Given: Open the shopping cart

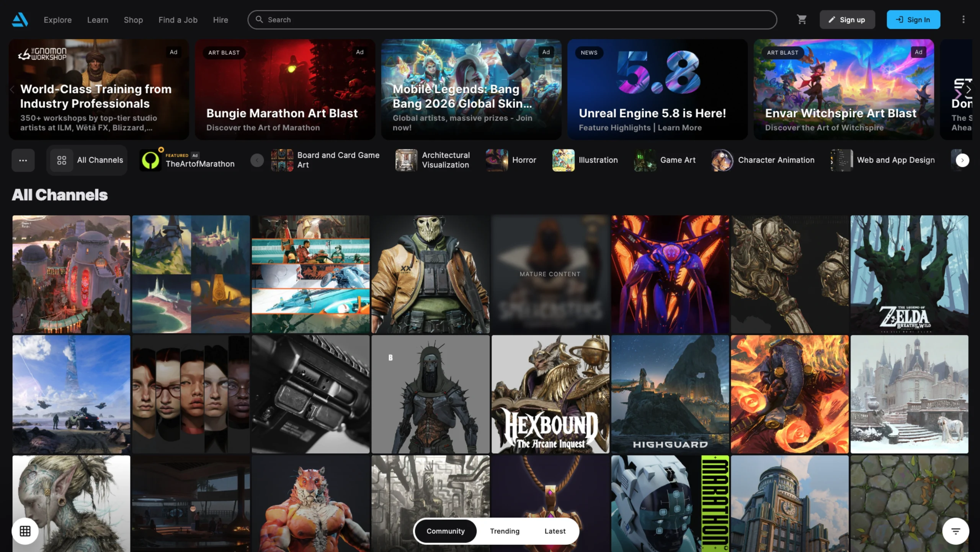Looking at the screenshot, I should (802, 20).
